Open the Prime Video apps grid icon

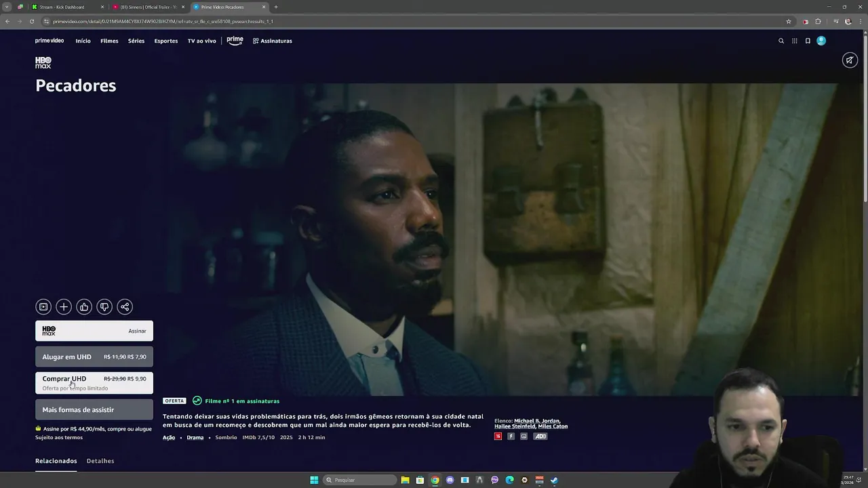pos(795,41)
